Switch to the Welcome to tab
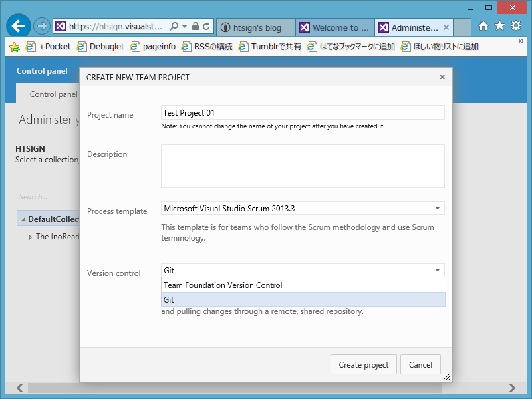The height and width of the screenshot is (399, 532). click(x=335, y=27)
